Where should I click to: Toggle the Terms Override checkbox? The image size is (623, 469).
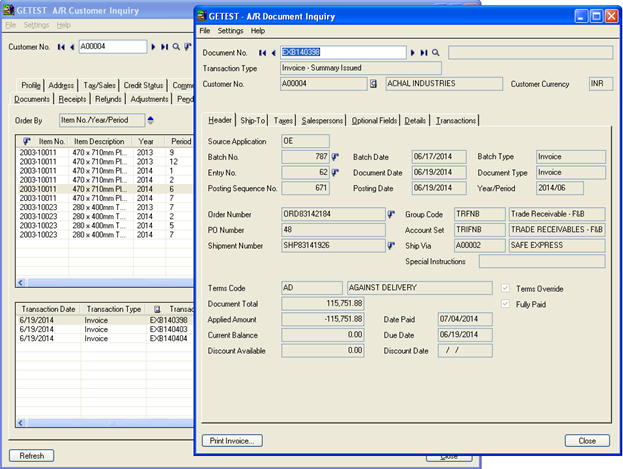505,288
